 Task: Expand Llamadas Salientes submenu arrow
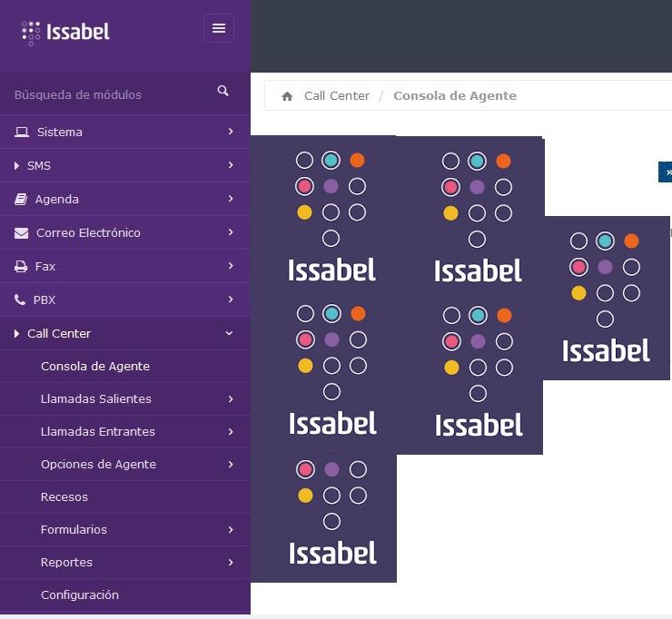point(231,398)
